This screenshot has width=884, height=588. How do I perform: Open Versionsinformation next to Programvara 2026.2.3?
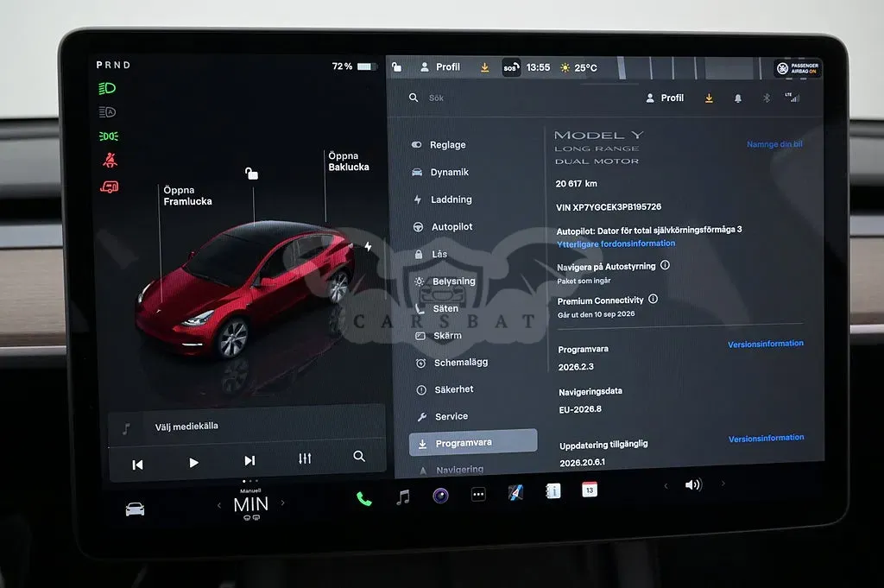click(766, 344)
